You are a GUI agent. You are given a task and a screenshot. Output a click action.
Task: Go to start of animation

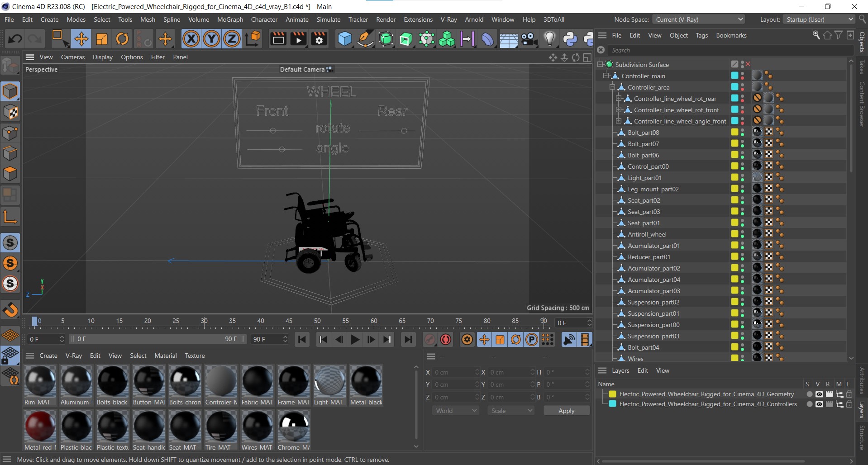click(x=302, y=339)
